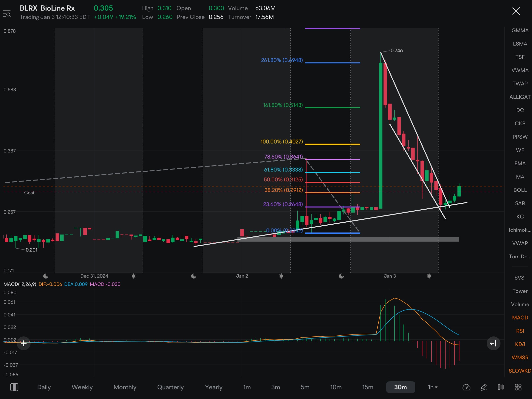
Task: Open the chart speed gauge icon
Action: tap(466, 387)
